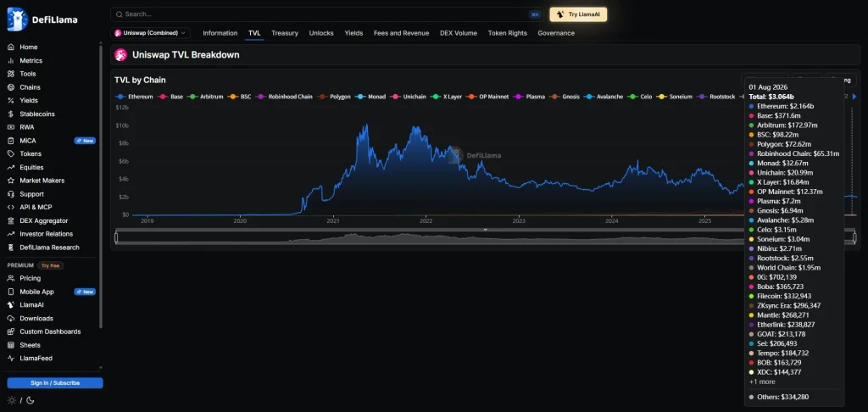Image resolution: width=868 pixels, height=412 pixels.
Task: Click the Try LlamaAI button
Action: point(578,14)
